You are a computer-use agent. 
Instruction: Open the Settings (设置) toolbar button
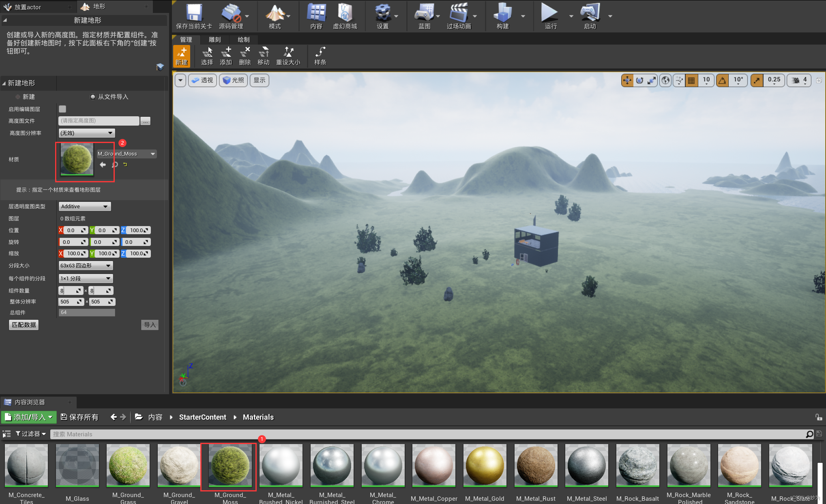(383, 16)
